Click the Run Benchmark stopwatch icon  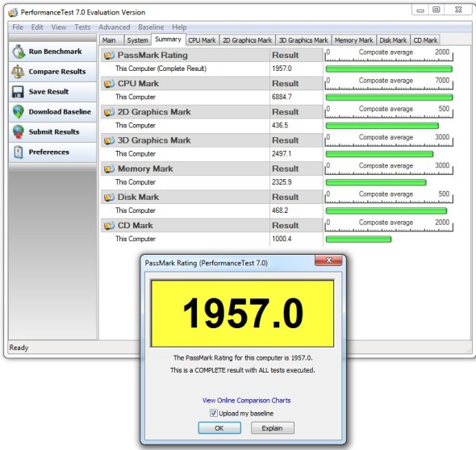[x=19, y=52]
